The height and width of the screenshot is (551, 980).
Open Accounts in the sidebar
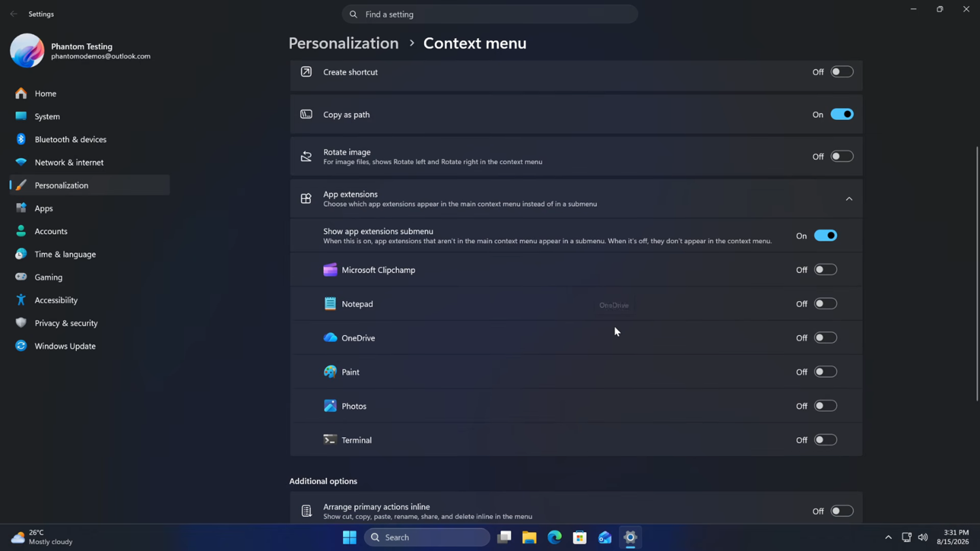coord(90,232)
